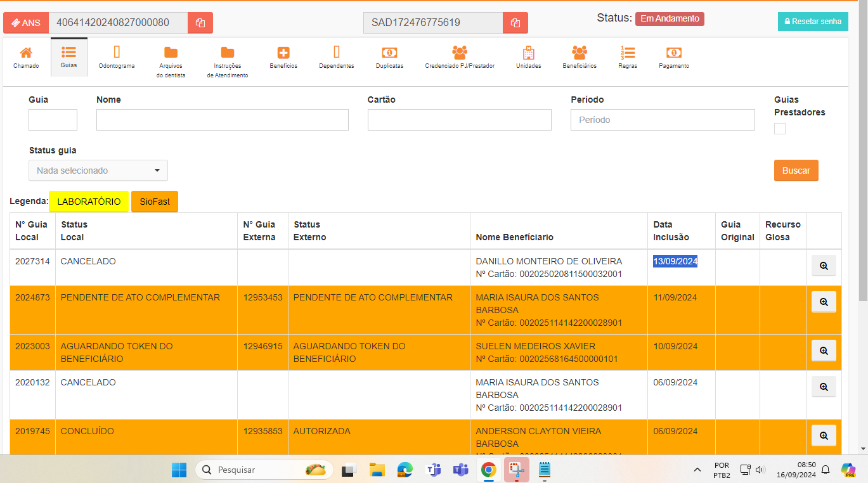Click the Regras list icon
The width and height of the screenshot is (868, 483).
(628, 53)
